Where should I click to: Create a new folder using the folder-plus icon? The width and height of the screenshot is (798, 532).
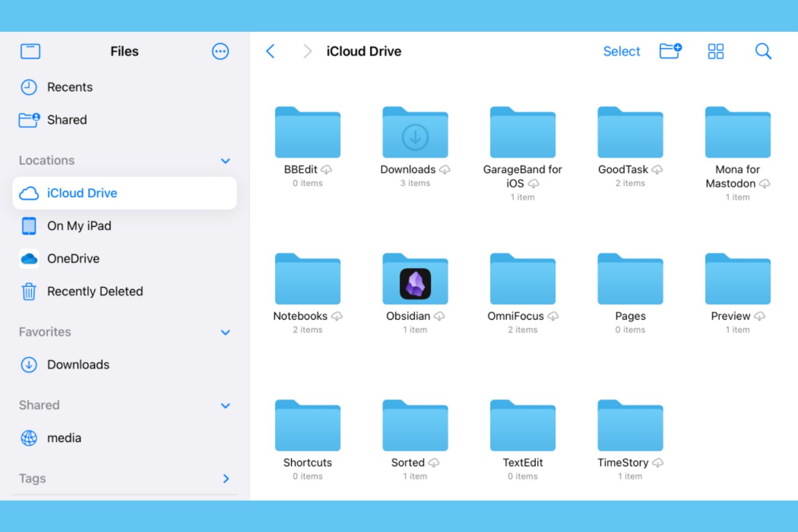[670, 51]
